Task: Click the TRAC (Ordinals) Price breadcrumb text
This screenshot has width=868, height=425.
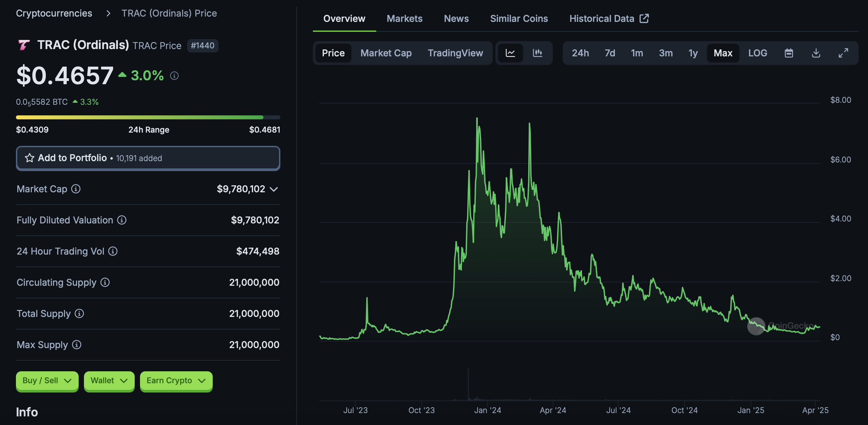Action: tap(169, 13)
